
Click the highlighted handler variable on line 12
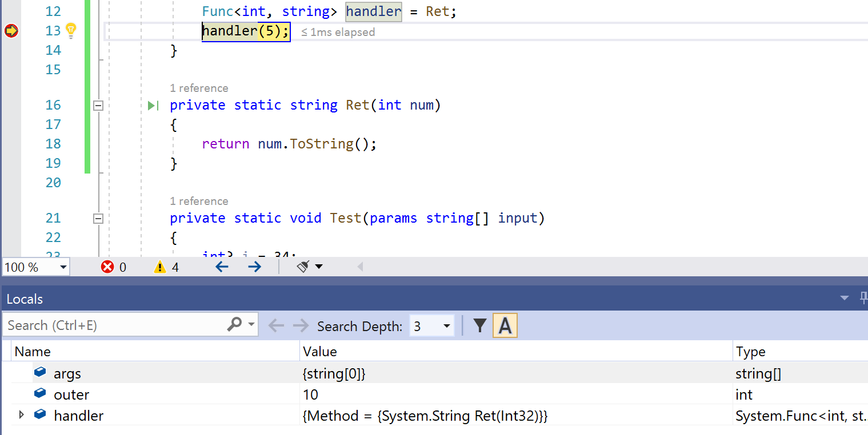(x=374, y=11)
